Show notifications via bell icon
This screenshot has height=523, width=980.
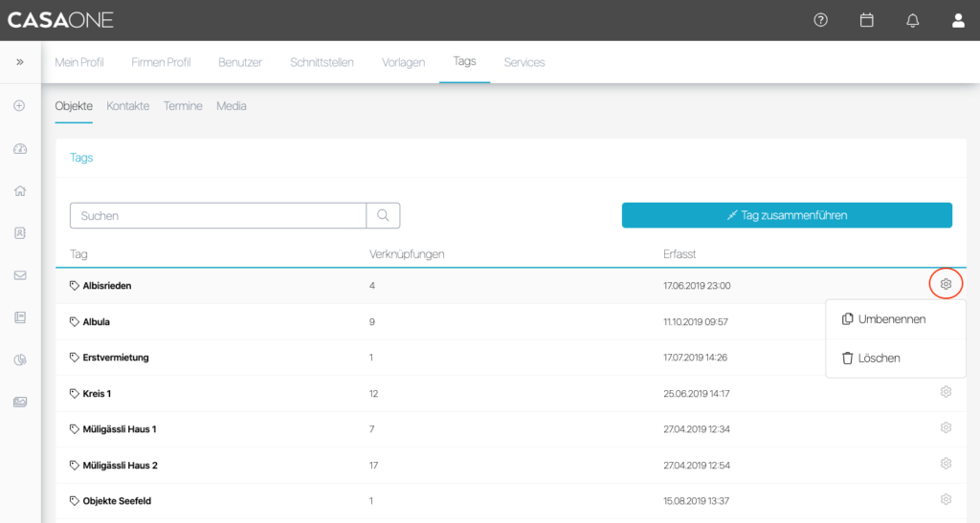tap(912, 20)
